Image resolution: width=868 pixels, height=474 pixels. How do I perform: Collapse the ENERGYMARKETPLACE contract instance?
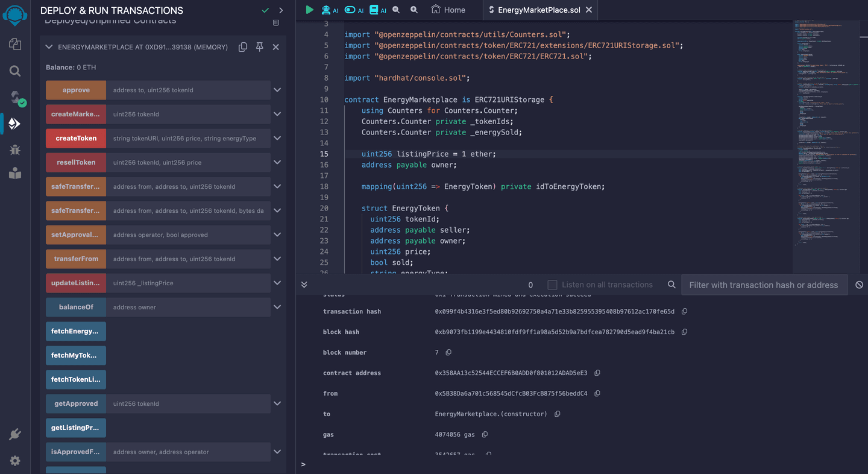tap(49, 47)
